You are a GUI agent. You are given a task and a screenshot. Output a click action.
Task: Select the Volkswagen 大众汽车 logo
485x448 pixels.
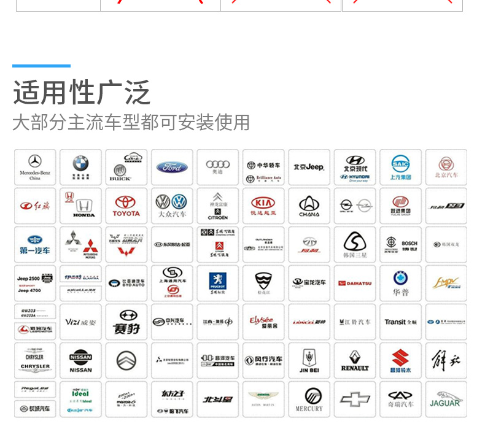[172, 206]
